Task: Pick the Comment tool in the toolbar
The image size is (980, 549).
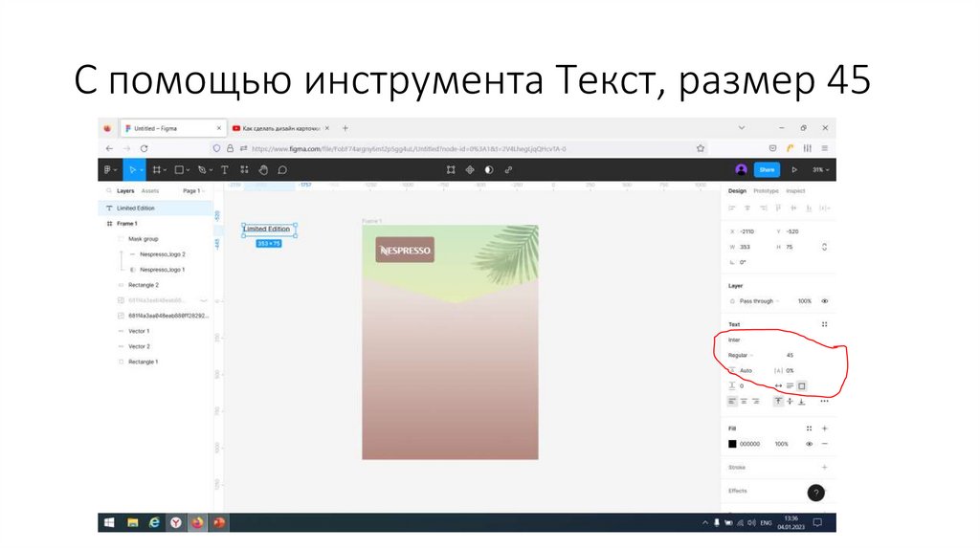Action: click(282, 169)
